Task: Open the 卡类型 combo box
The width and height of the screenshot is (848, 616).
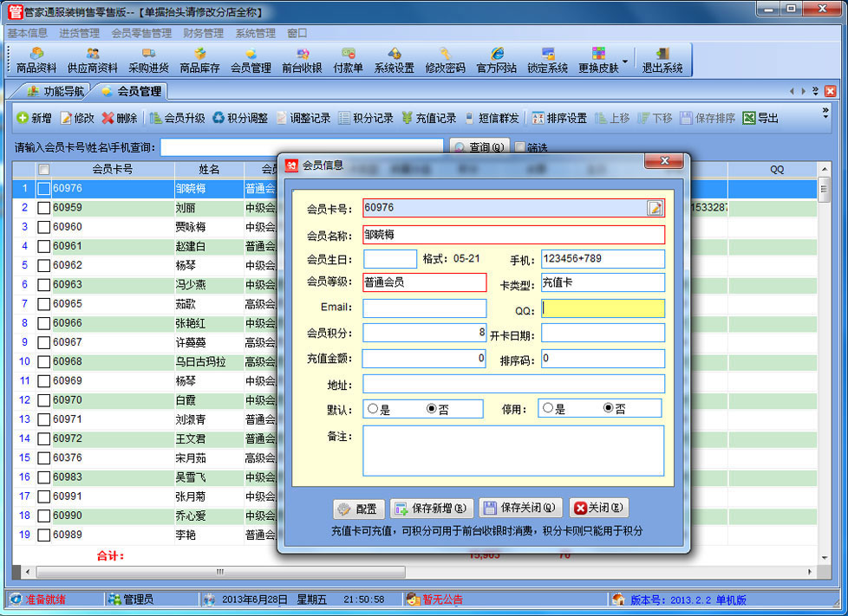Action: click(x=603, y=282)
